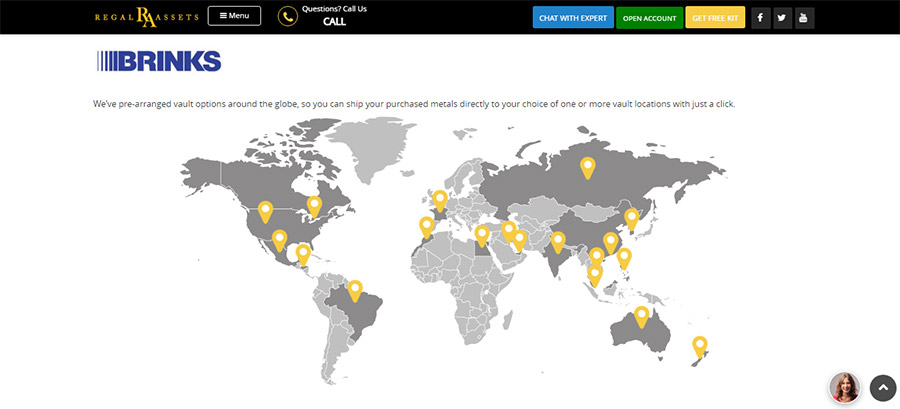Select the New Zealand vault pin

click(x=699, y=348)
